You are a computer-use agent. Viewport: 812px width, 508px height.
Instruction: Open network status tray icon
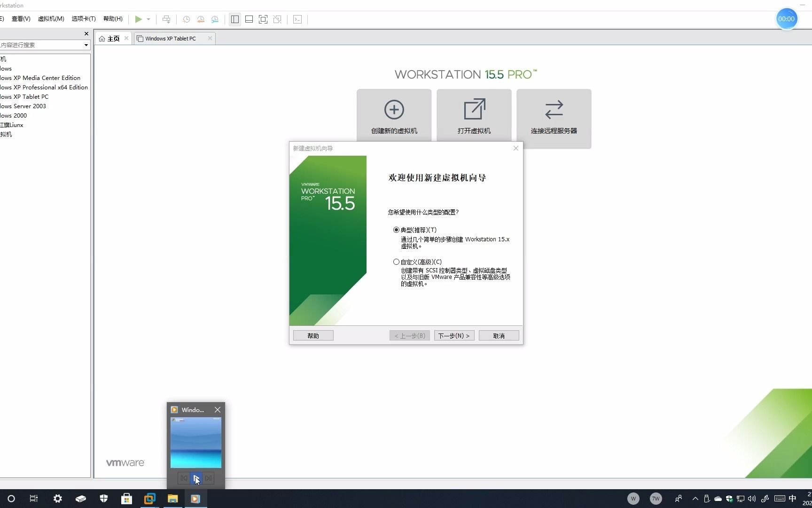(x=741, y=499)
